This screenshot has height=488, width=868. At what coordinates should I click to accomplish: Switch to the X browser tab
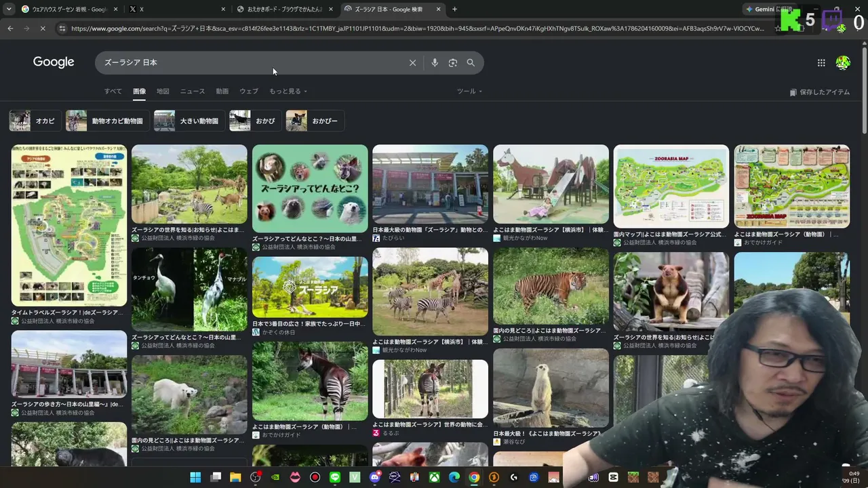tap(176, 9)
